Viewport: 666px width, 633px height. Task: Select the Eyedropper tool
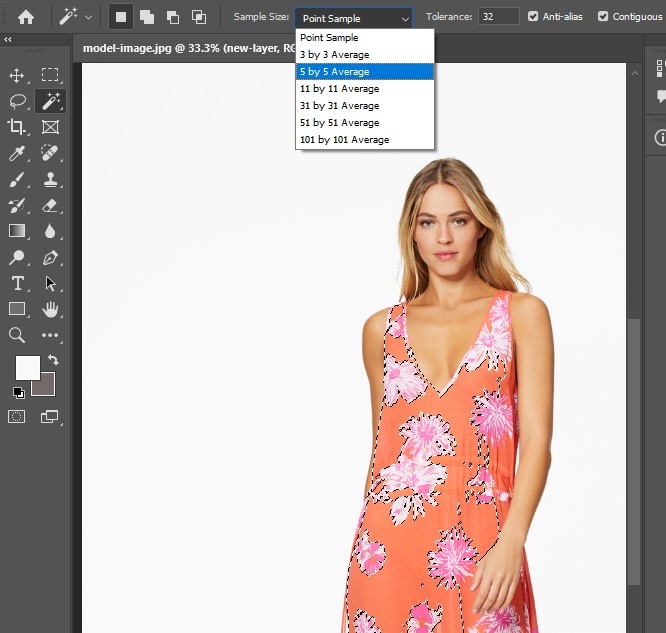pos(17,153)
